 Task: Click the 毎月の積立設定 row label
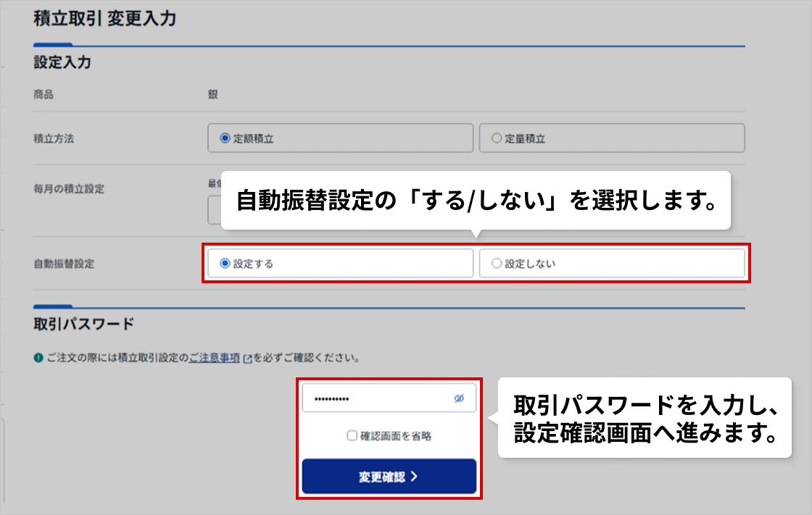tap(69, 189)
